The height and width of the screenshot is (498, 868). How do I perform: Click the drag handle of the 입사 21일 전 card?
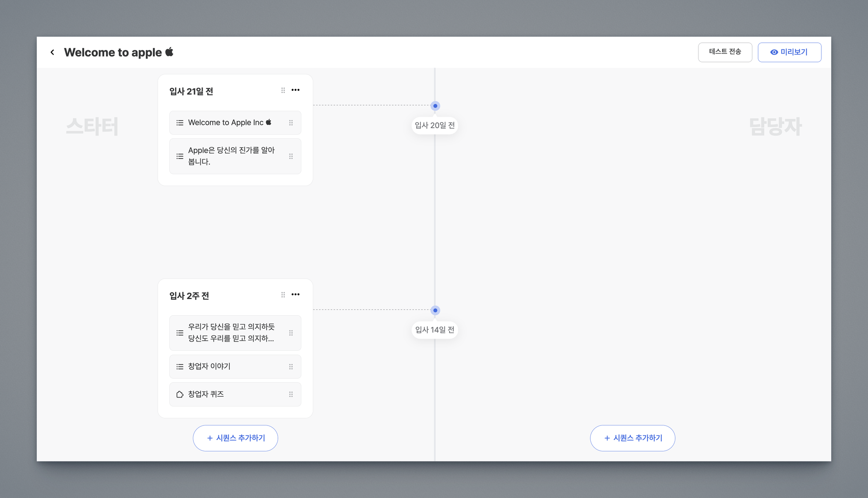[x=283, y=90]
